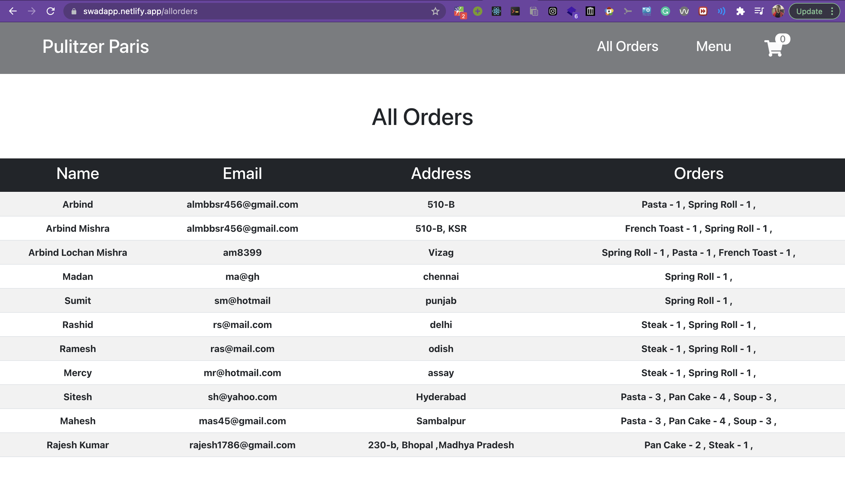The width and height of the screenshot is (845, 504).
Task: Open the clipboard extension icon
Action: pos(534,11)
